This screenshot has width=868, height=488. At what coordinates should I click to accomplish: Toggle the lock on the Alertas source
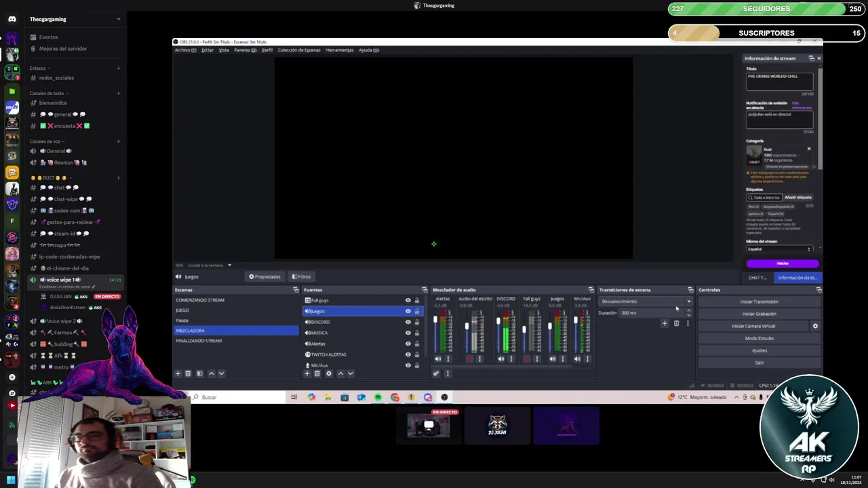[x=417, y=344]
